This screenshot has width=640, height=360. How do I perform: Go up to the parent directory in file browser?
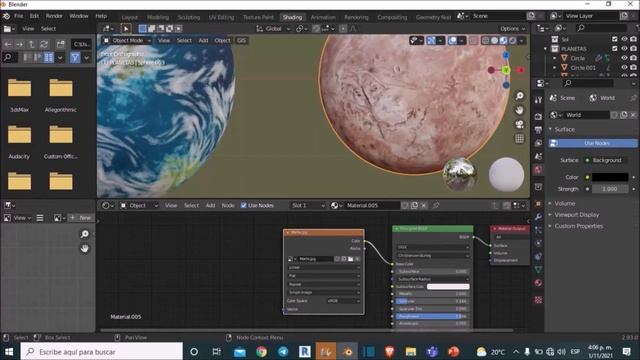pos(31,44)
